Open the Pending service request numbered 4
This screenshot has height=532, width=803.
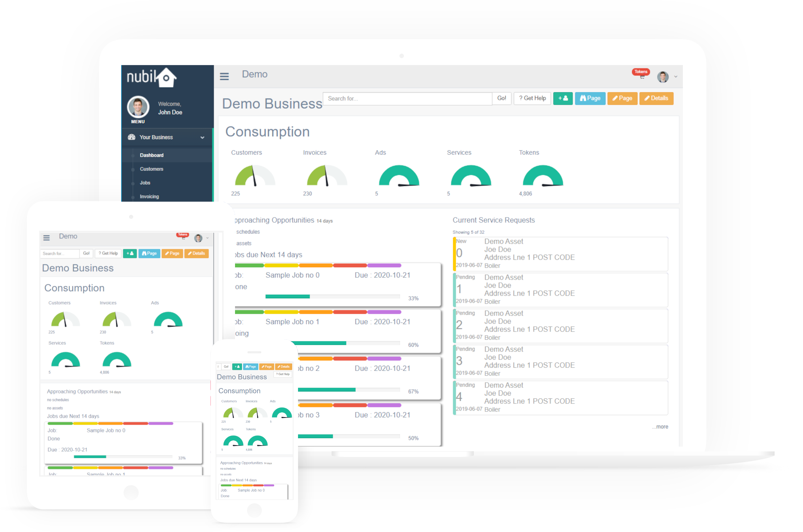point(560,398)
